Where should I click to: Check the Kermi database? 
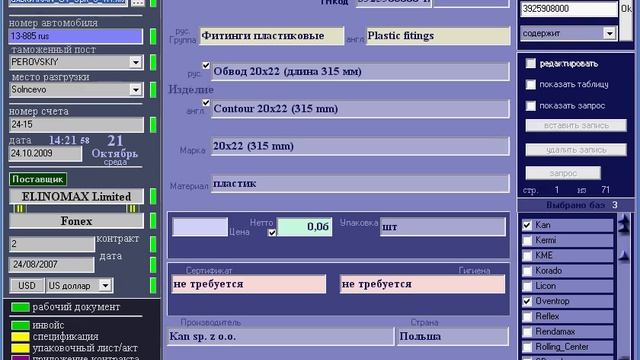527,240
